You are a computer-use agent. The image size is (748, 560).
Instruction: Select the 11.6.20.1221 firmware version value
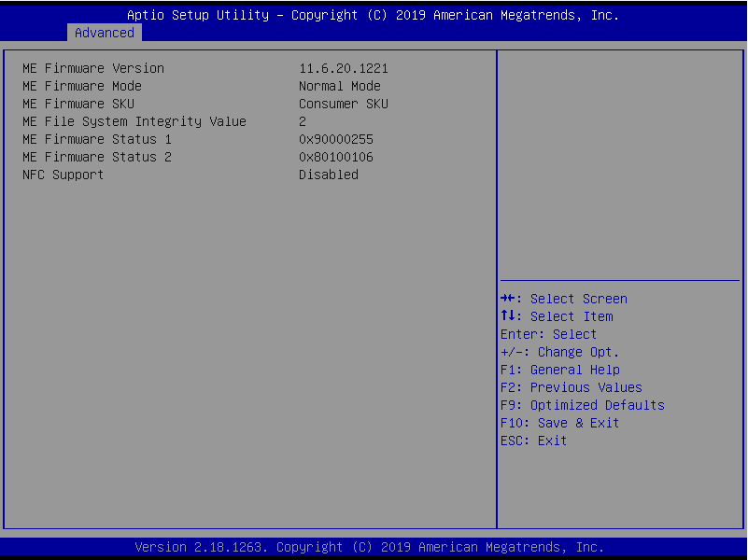click(x=344, y=68)
